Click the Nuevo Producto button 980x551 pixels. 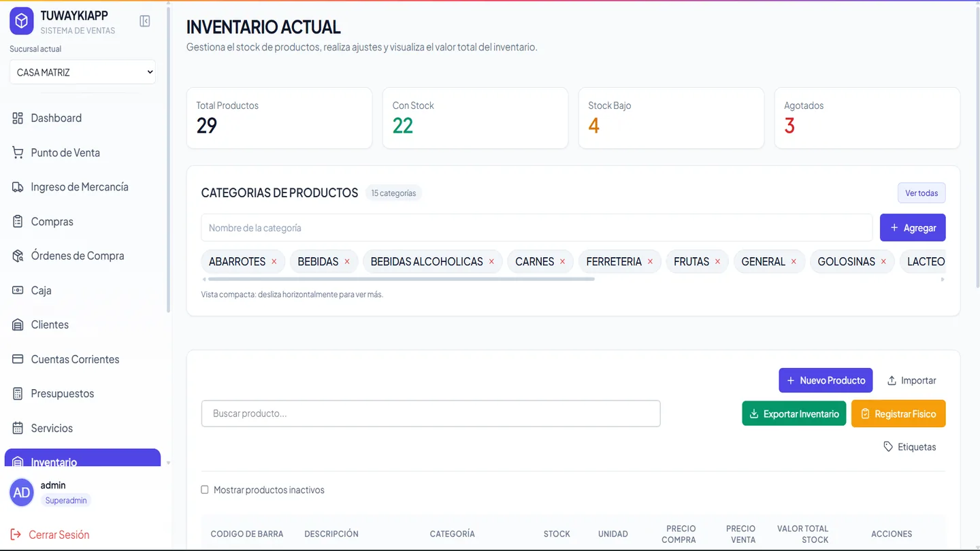(826, 380)
